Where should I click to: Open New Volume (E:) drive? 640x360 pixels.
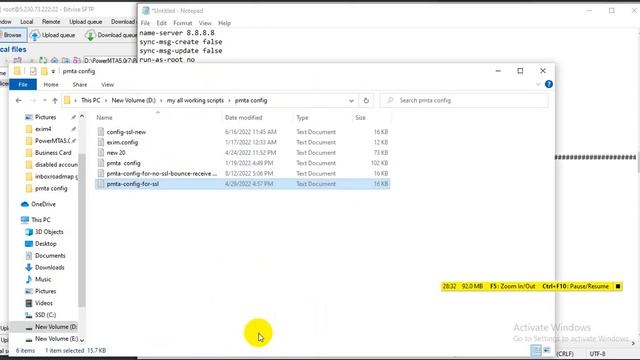point(56,339)
